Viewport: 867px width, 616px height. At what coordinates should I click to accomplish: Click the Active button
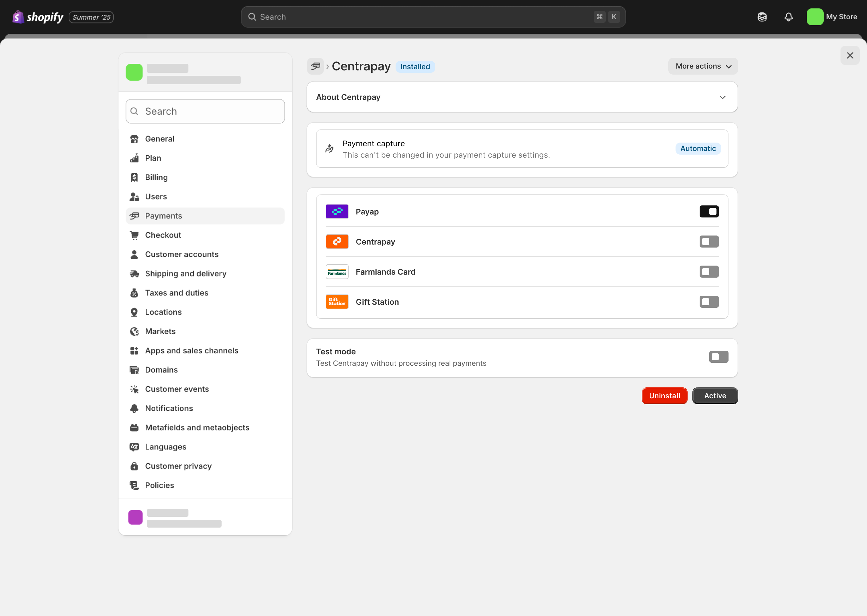point(715,396)
